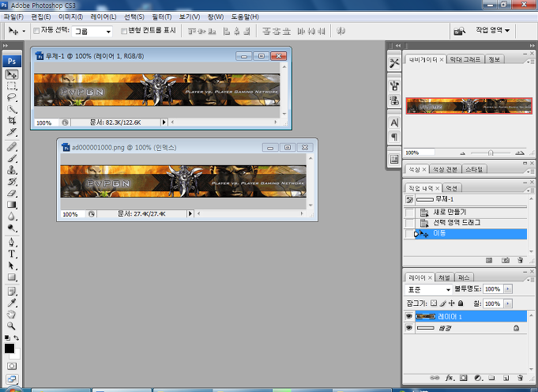The height and width of the screenshot is (392, 538).
Task: Select the Eyedropper tool
Action: (12, 303)
